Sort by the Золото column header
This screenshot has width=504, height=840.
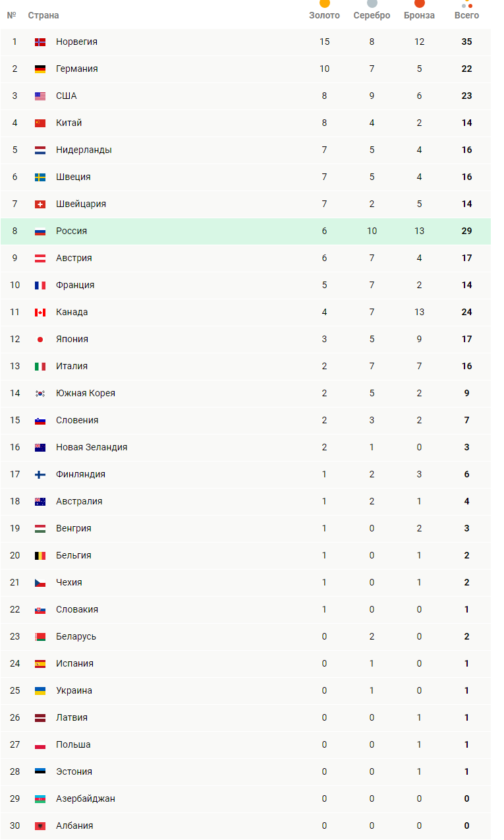(324, 15)
